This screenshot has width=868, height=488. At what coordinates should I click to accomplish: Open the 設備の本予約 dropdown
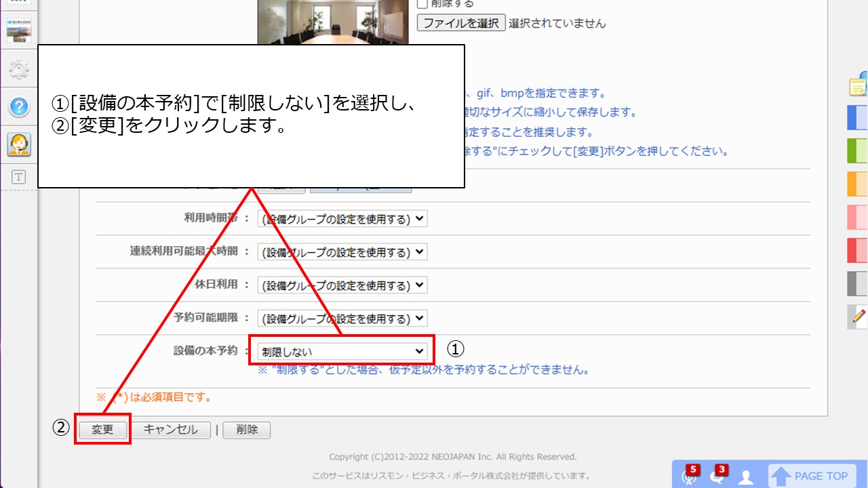pyautogui.click(x=342, y=352)
